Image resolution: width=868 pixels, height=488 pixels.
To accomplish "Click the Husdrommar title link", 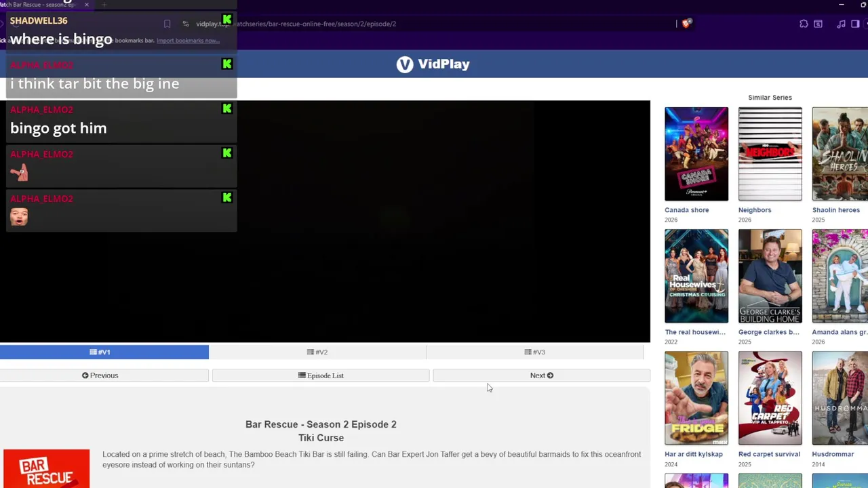I will 833,454.
